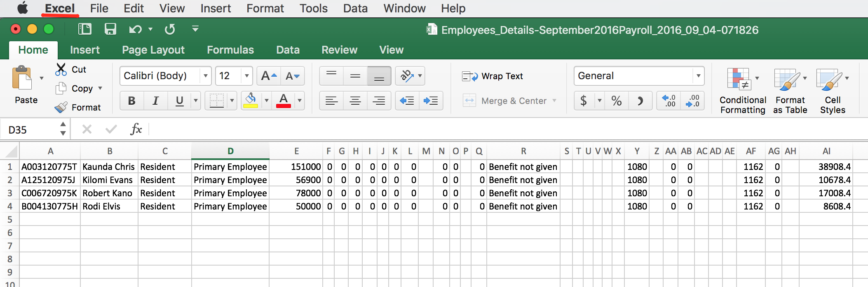Click the Undo arrow icon

(135, 29)
